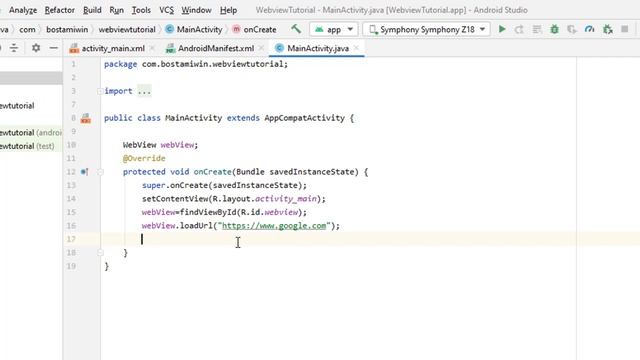Click the Collapse All icon in project panel
640x360 pixels.
14,48
